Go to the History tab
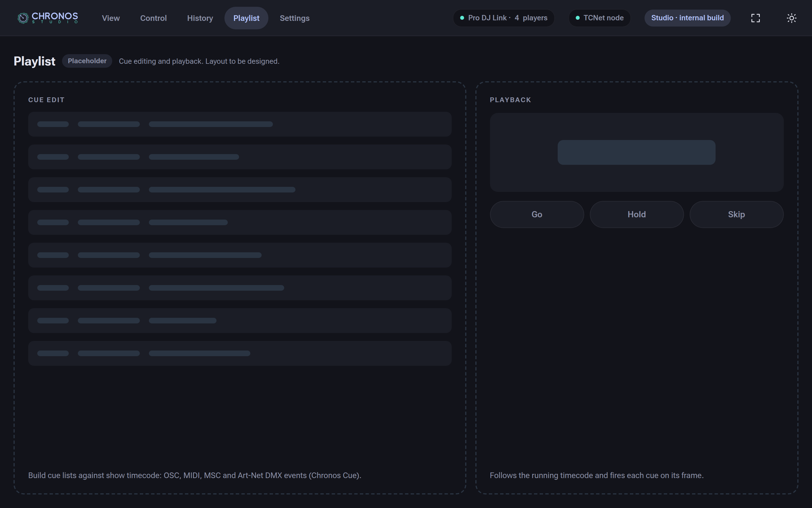Screen dimensions: 812x508 200,18
